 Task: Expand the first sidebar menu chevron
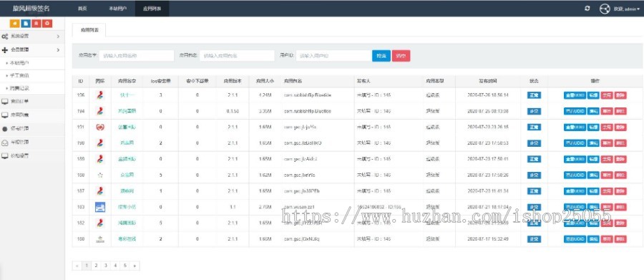(x=58, y=37)
